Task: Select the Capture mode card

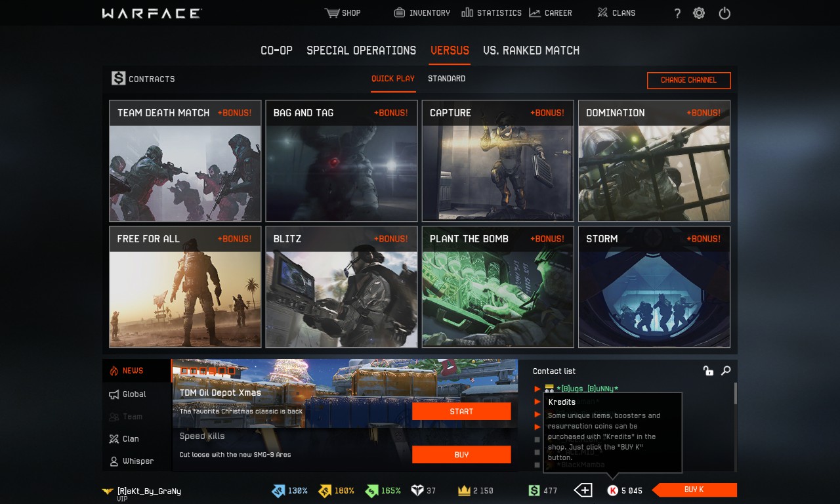Action: (x=497, y=161)
